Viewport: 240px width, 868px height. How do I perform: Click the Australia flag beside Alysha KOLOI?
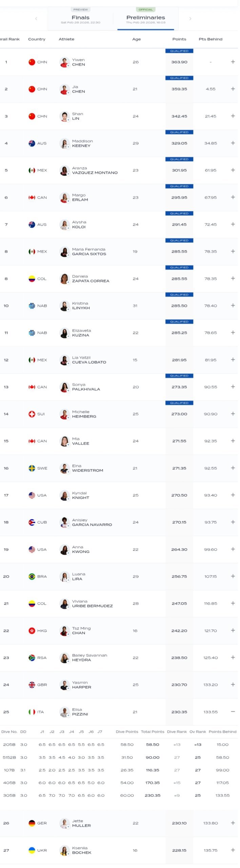[x=32, y=224]
